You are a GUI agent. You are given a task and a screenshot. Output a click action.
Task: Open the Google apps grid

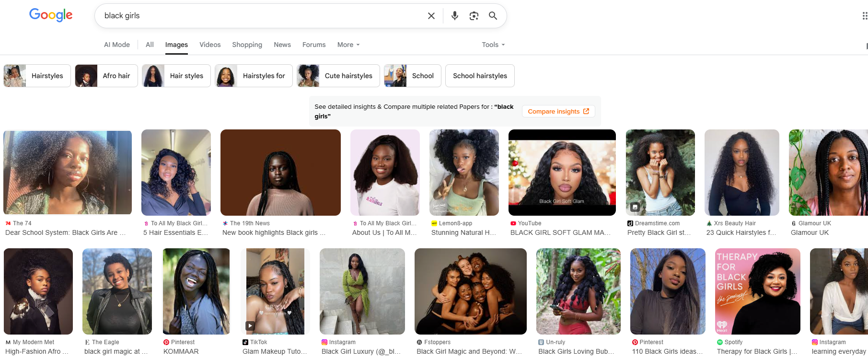[864, 16]
